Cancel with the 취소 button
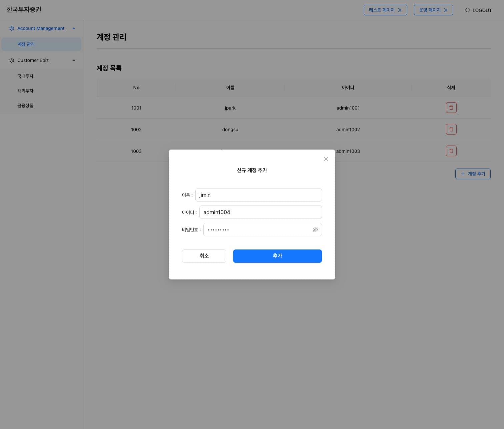The width and height of the screenshot is (504, 429). 204,256
